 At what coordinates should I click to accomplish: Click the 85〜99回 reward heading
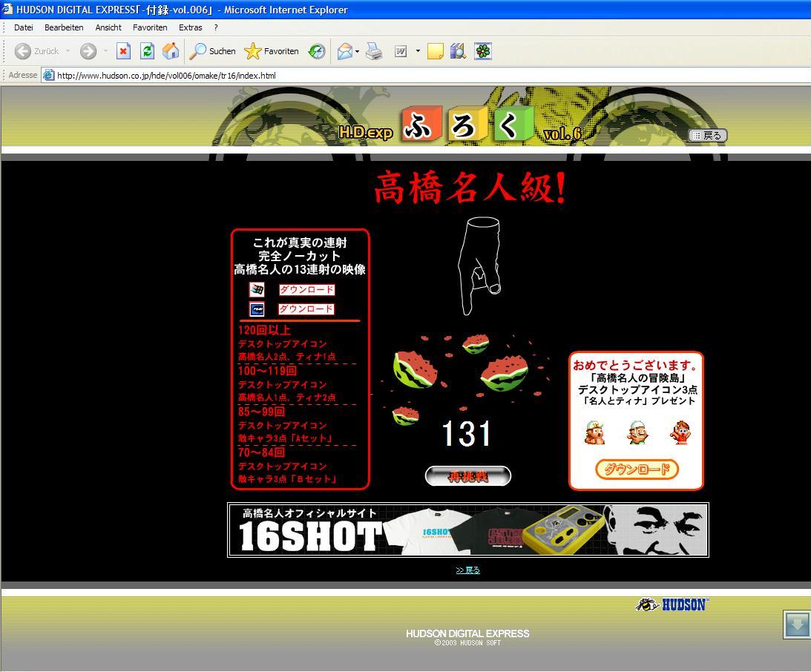coord(262,412)
